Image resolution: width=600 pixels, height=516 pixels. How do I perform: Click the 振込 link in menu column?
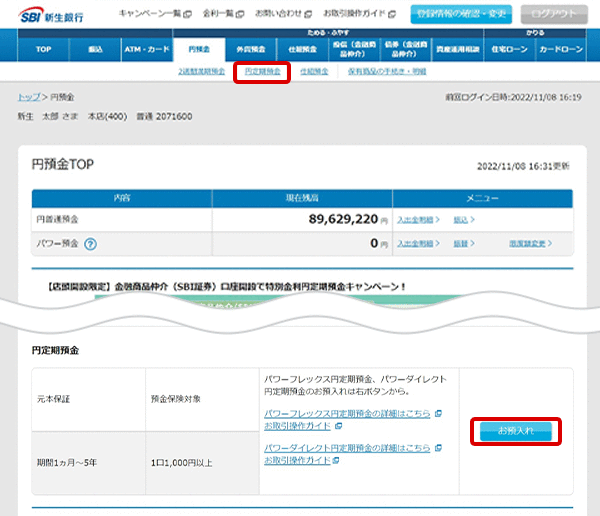click(x=464, y=217)
